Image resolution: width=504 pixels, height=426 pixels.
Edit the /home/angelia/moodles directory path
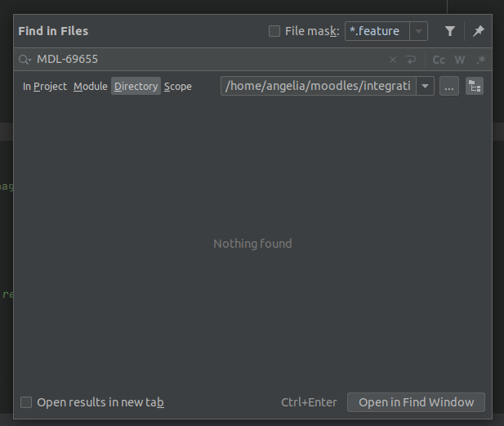[319, 86]
